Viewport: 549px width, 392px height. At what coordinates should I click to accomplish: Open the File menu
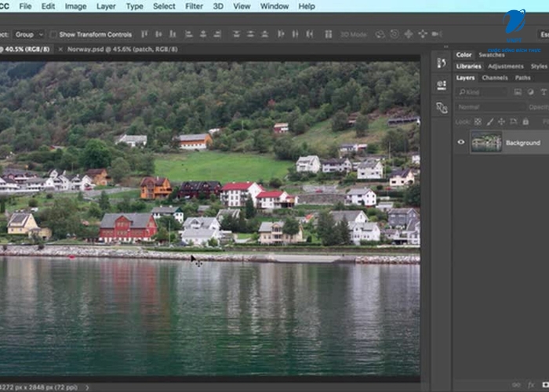[x=25, y=6]
